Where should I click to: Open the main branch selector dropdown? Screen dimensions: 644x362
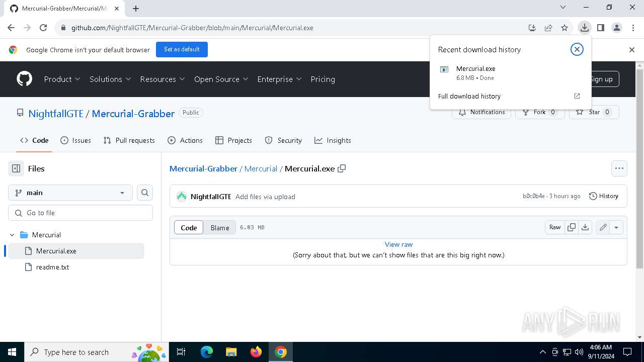70,193
